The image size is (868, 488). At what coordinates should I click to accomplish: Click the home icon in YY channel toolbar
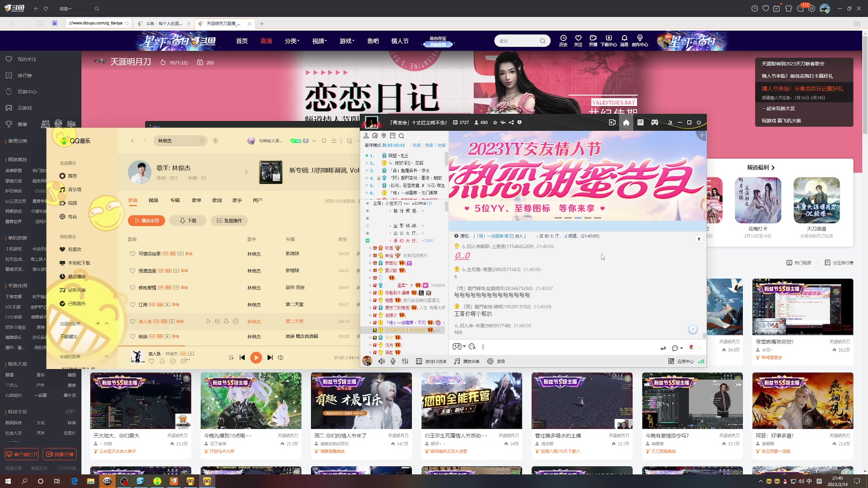626,122
